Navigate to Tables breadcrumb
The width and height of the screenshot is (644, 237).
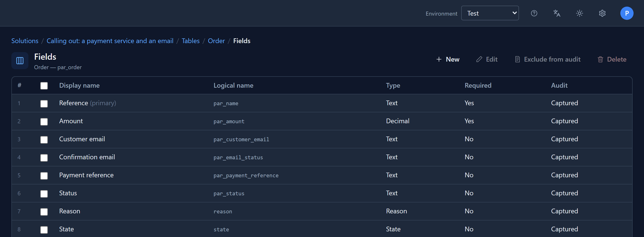(190, 41)
